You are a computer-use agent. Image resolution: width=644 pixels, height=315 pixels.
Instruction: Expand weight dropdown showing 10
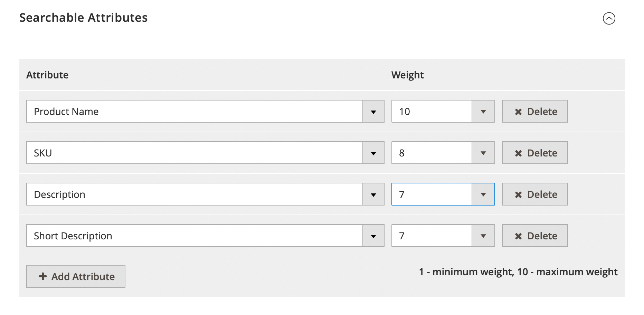pos(483,112)
